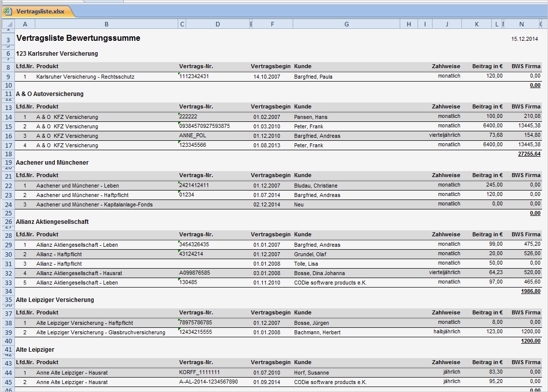Click customer 'Bosse, Dina Johanna'
548x392 pixels.
(319, 273)
